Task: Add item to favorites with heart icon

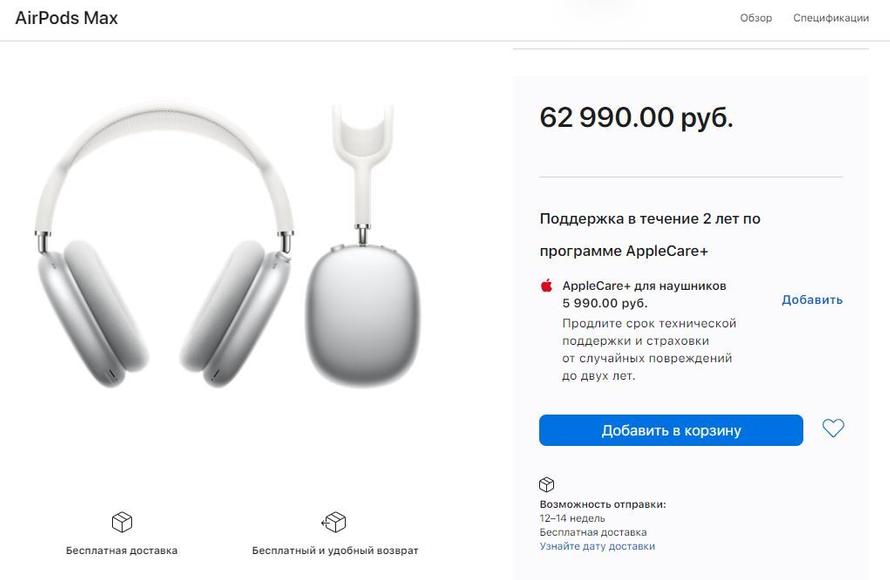Action: click(833, 428)
